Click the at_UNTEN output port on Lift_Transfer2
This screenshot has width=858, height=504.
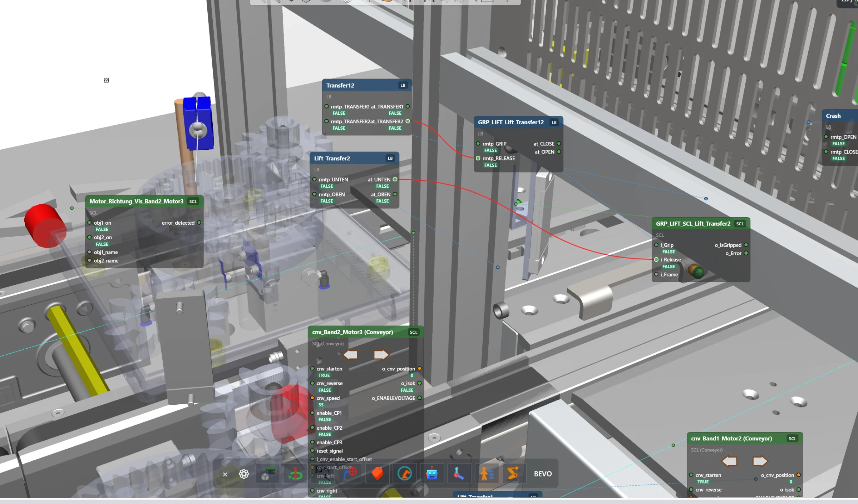tap(395, 179)
